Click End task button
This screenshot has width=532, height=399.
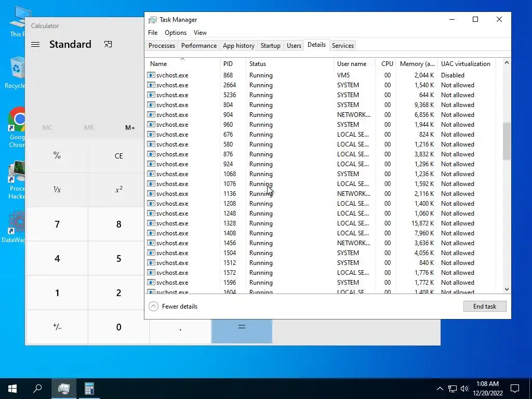(x=485, y=307)
